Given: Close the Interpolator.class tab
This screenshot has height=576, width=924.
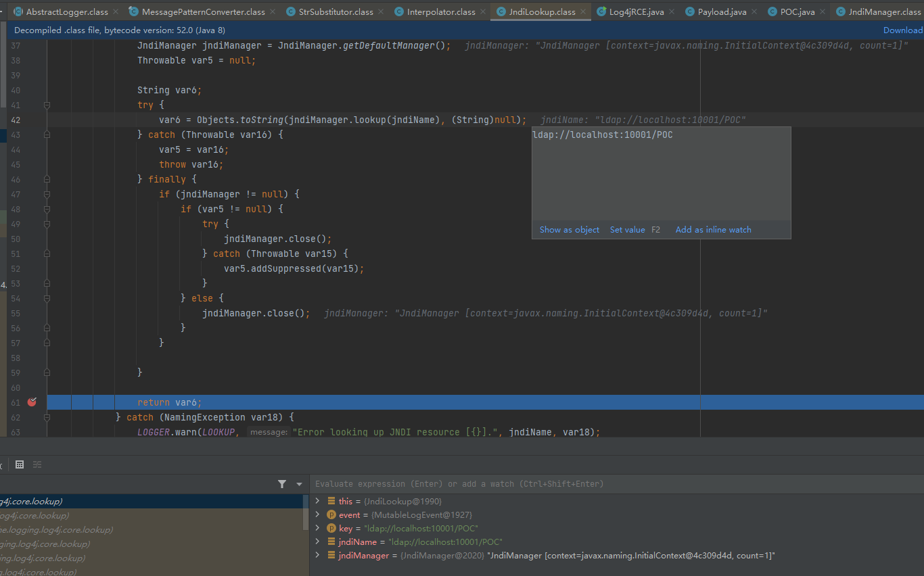Looking at the screenshot, I should tap(482, 12).
